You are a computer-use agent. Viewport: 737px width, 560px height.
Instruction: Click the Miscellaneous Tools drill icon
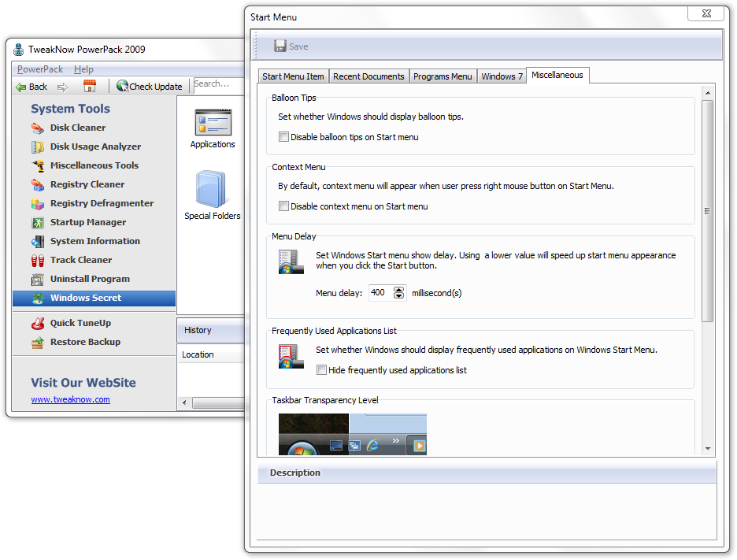[x=38, y=165]
